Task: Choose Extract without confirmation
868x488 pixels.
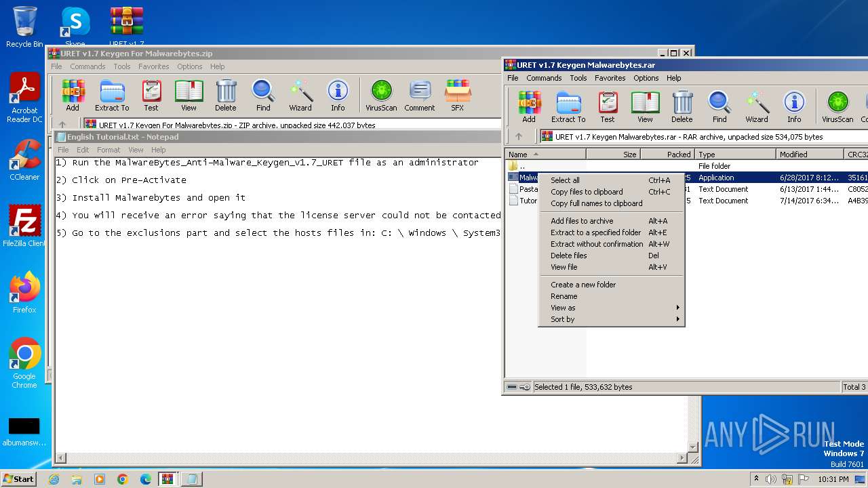Action: click(x=611, y=244)
